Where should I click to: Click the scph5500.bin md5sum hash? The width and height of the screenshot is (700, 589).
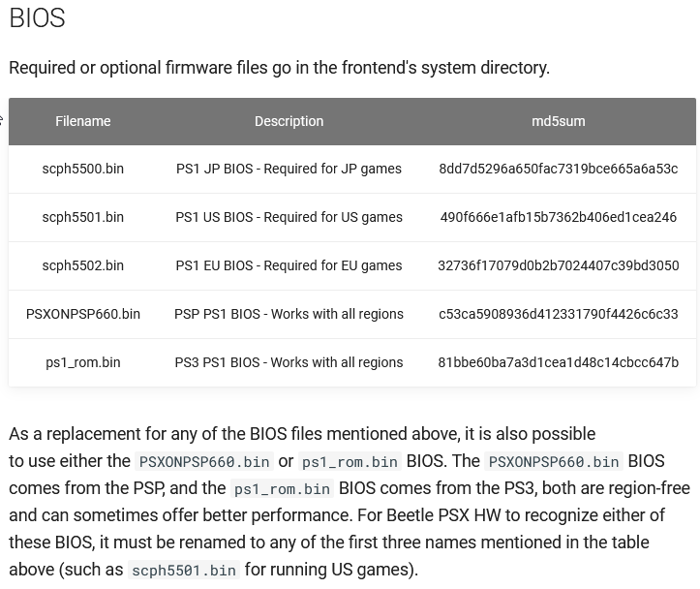(558, 169)
